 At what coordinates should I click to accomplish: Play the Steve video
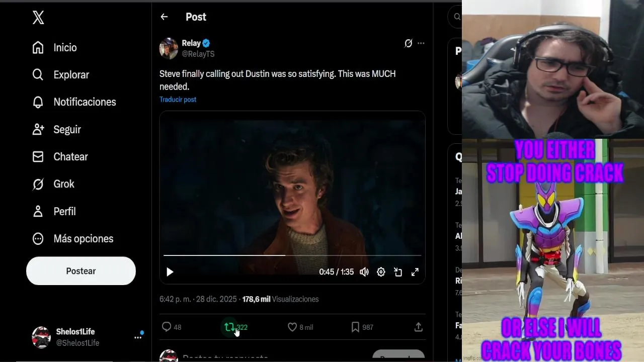[x=170, y=272]
